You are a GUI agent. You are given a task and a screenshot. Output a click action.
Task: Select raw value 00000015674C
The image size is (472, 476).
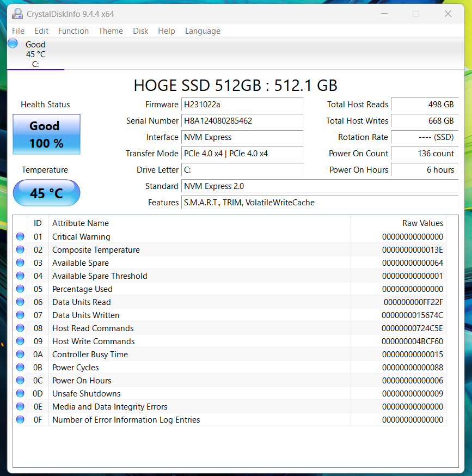[413, 315]
